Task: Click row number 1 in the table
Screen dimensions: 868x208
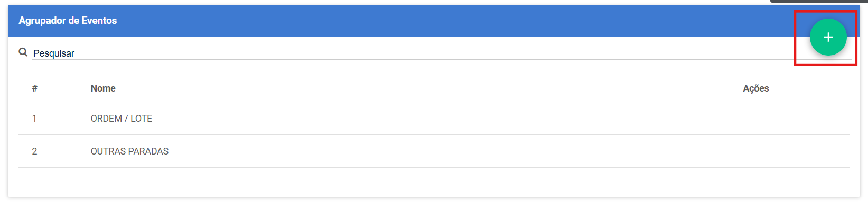Action: (x=34, y=119)
